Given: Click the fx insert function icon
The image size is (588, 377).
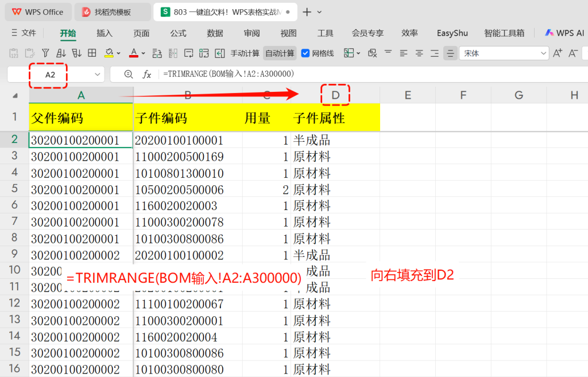Looking at the screenshot, I should [x=146, y=74].
